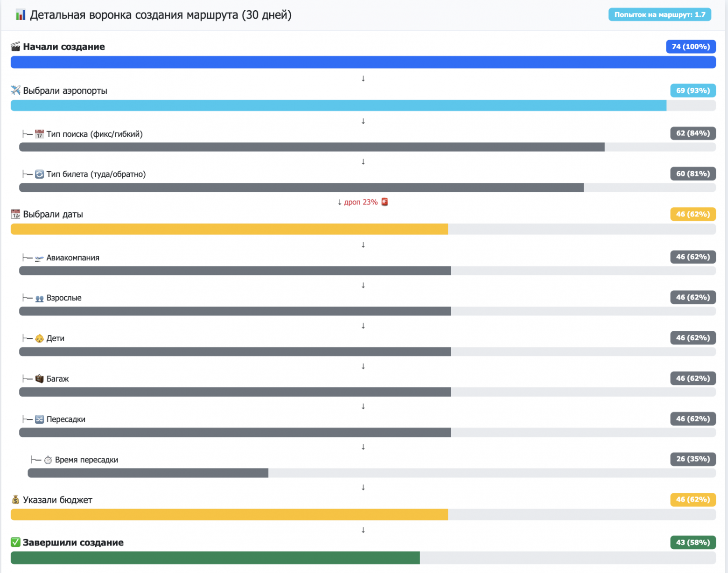Click the Завершили создание label

click(73, 543)
